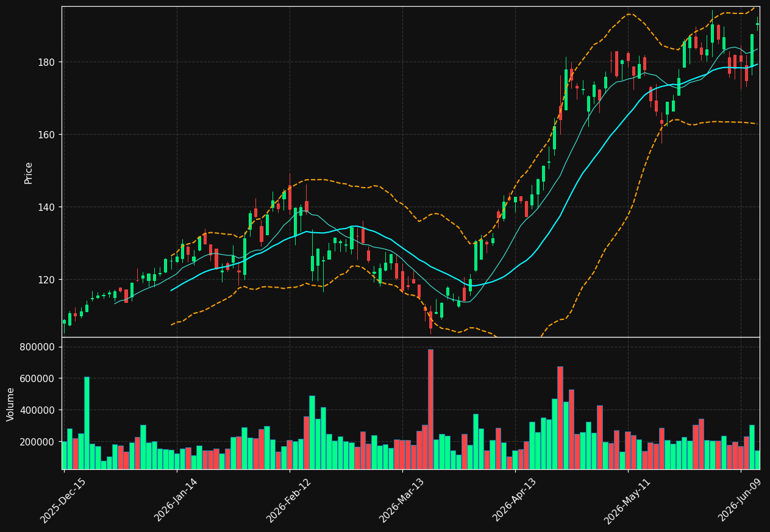
Task: Click the 2025-Dec-15 date label
Action: point(63,500)
